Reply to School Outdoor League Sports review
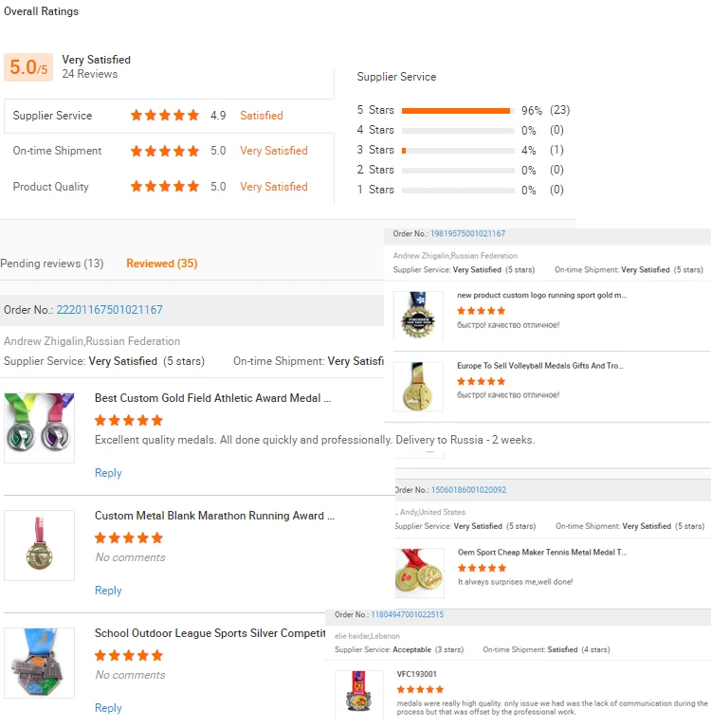The height and width of the screenshot is (728, 711). click(x=108, y=707)
